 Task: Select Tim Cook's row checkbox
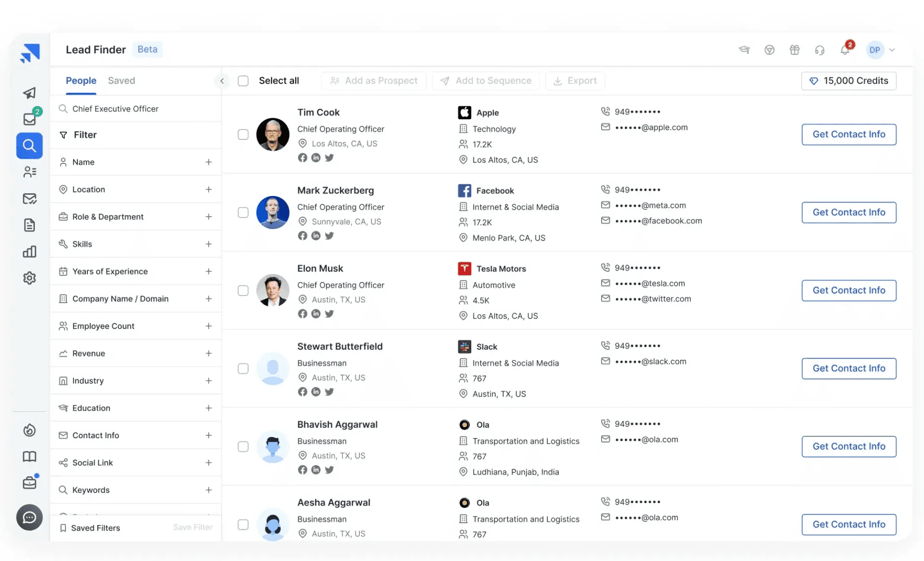(243, 134)
